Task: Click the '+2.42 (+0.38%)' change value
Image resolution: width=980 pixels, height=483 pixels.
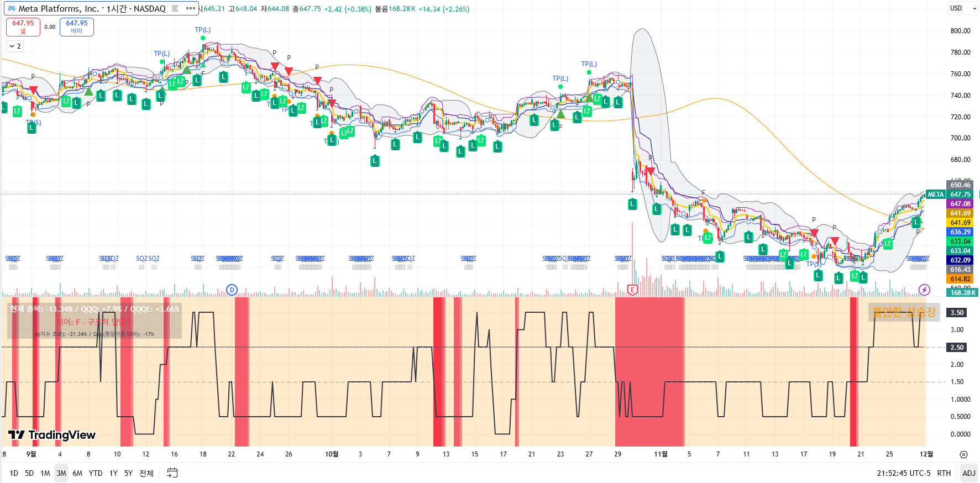Action: [348, 9]
